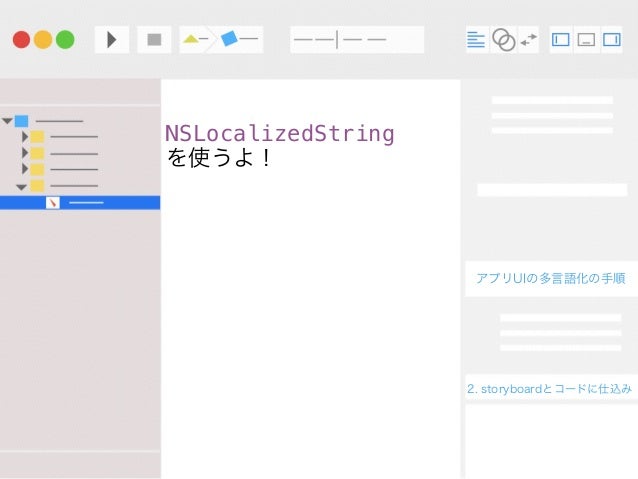
Task: Select the highlighted Swift file row
Action: [80, 203]
